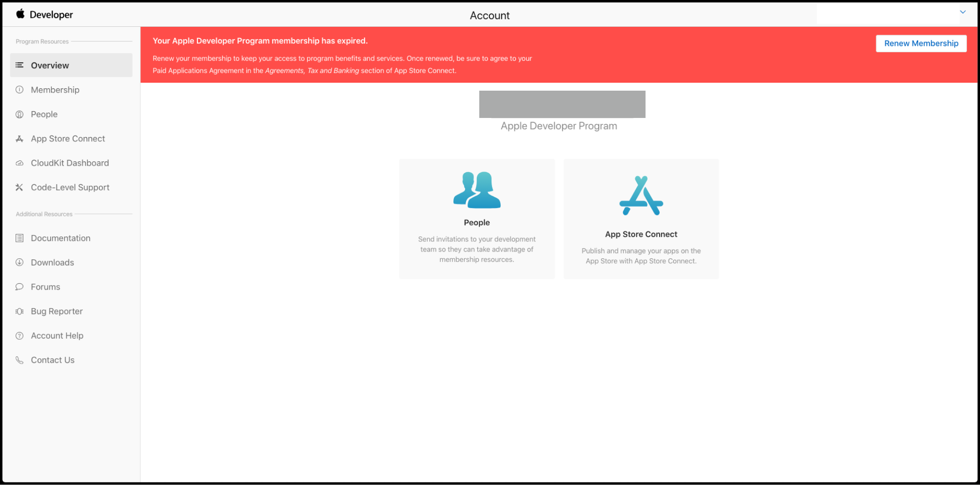
Task: Click the App Store Connect card title
Action: click(641, 234)
